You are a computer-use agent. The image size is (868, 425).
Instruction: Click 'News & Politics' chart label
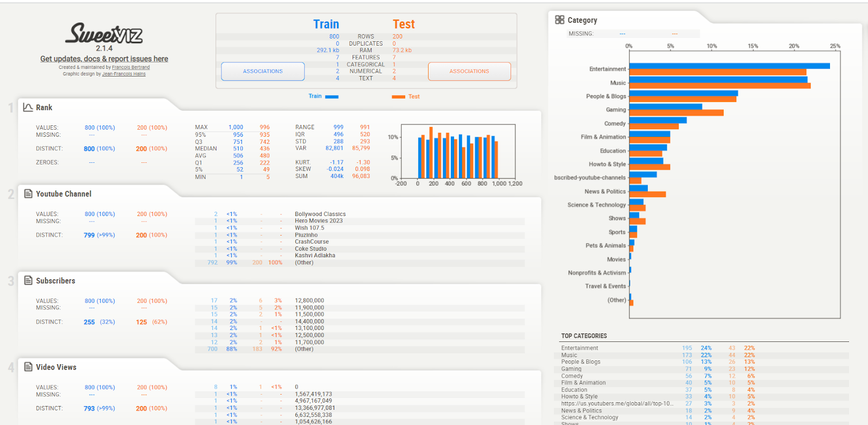click(x=605, y=191)
